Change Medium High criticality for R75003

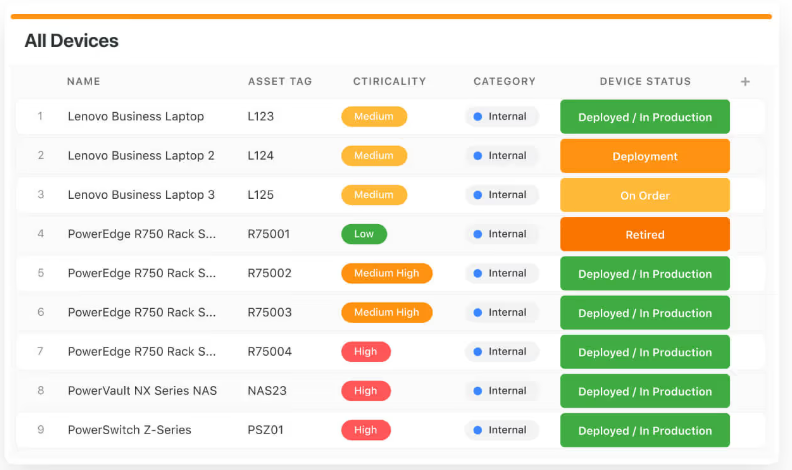(x=387, y=312)
